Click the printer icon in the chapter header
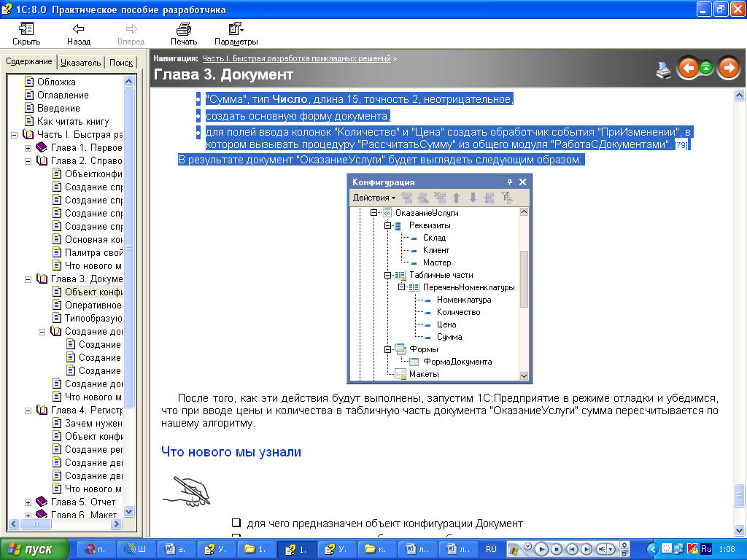The height and width of the screenshot is (560, 747). 663,70
